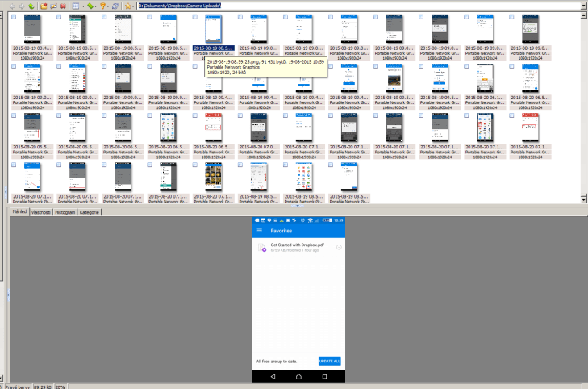Viewport: 588px width, 389px height.
Task: Click the Back navigation arrow in toolbar
Action: (x=12, y=6)
